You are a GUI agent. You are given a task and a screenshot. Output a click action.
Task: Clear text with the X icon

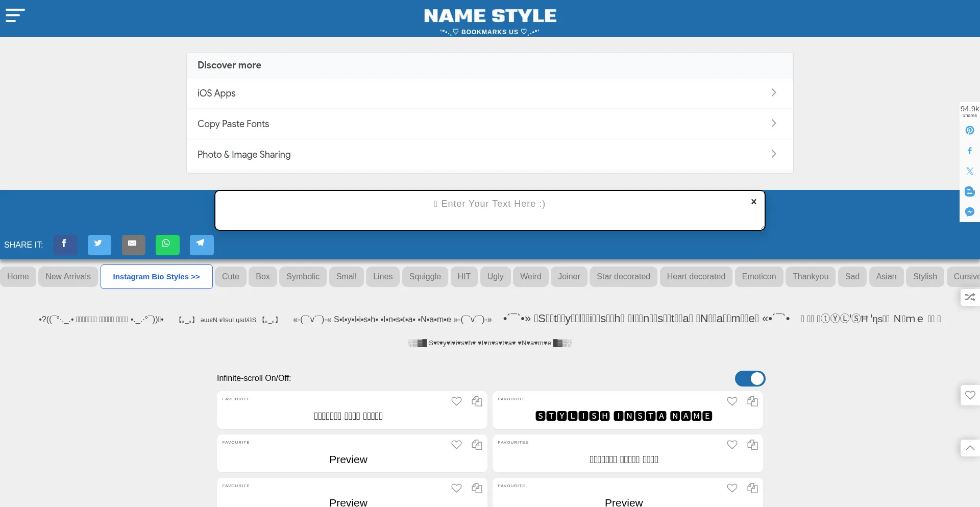click(x=754, y=202)
